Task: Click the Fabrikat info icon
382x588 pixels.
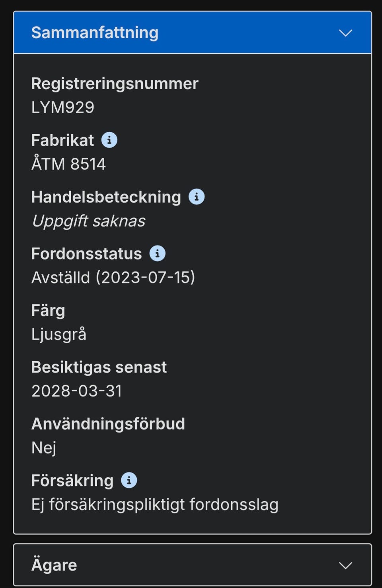Action: click(109, 140)
